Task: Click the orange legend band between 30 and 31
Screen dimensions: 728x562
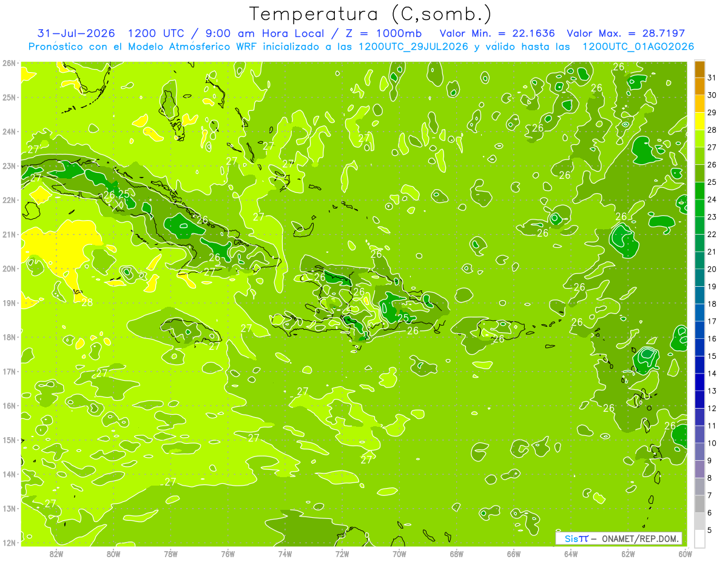Action: pos(699,87)
